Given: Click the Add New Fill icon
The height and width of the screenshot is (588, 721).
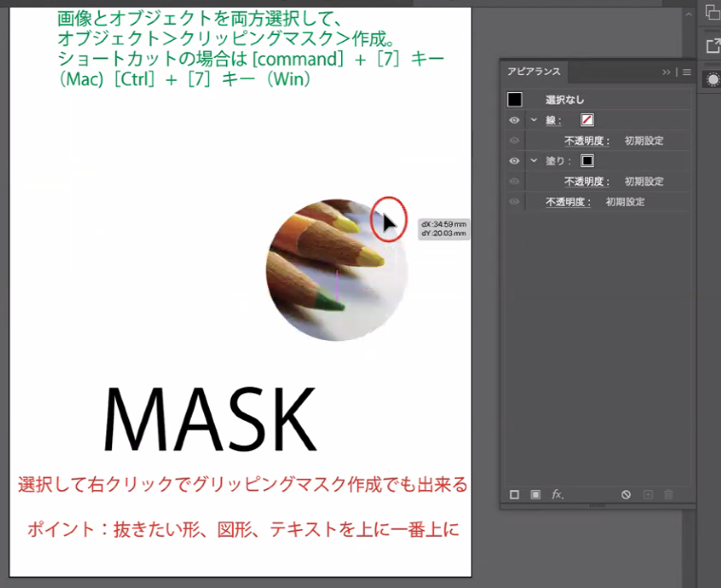Looking at the screenshot, I should click(536, 495).
